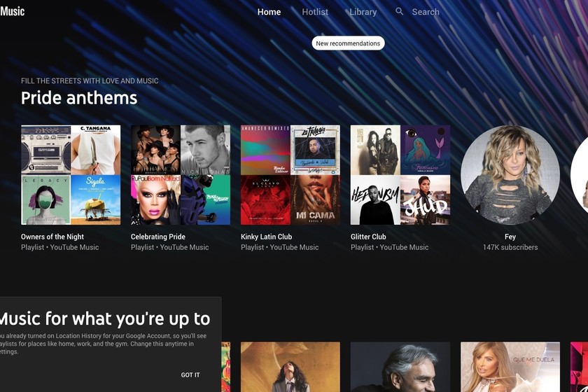Screen dimensions: 588x392
Task: Open the cover with the gray-haired man
Action: coord(400,367)
